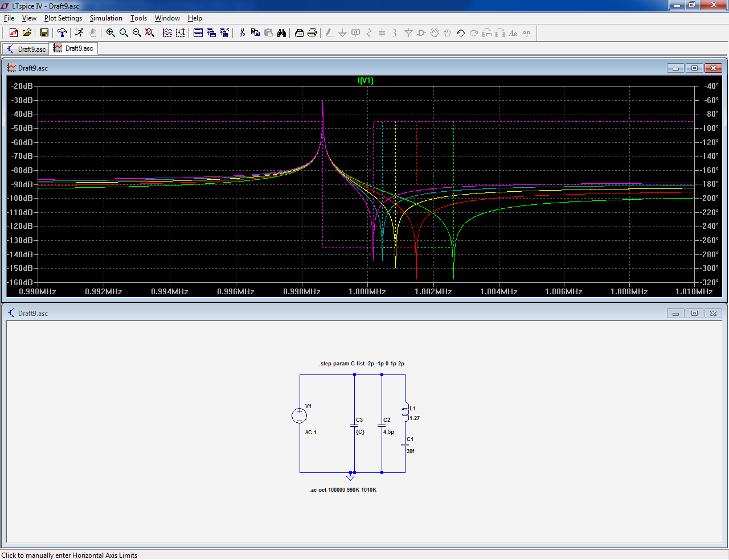Screen dimensions: 729x560
Task: Open the Tools menu
Action: (x=138, y=18)
